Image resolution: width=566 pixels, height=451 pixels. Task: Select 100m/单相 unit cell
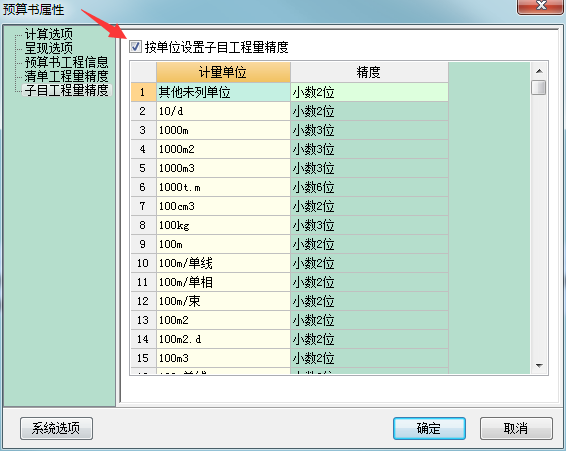coord(223,282)
